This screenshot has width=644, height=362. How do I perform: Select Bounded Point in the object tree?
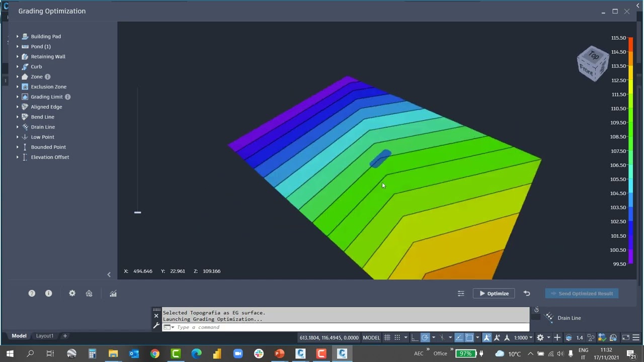pos(48,147)
